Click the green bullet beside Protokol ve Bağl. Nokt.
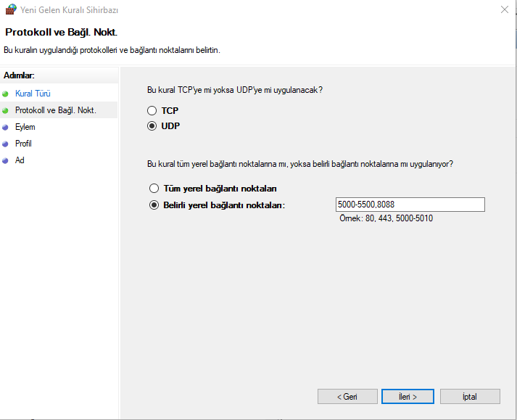The image size is (517, 420). point(6,110)
